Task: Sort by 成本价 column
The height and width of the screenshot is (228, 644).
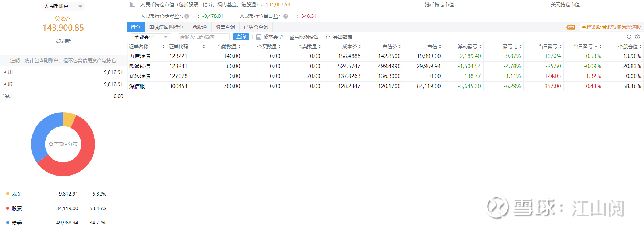Action: (x=360, y=47)
